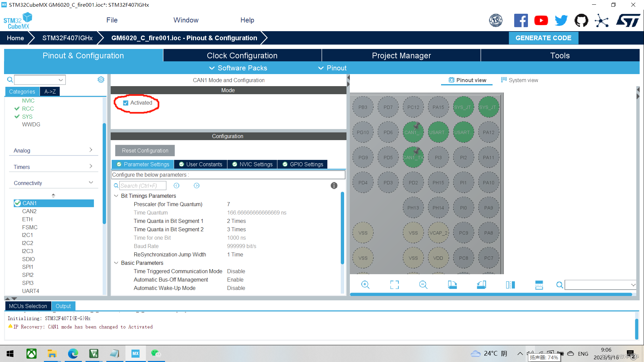Uncheck the CAN1 Activated checkbox
Viewport: 644px width, 362px height.
[126, 103]
